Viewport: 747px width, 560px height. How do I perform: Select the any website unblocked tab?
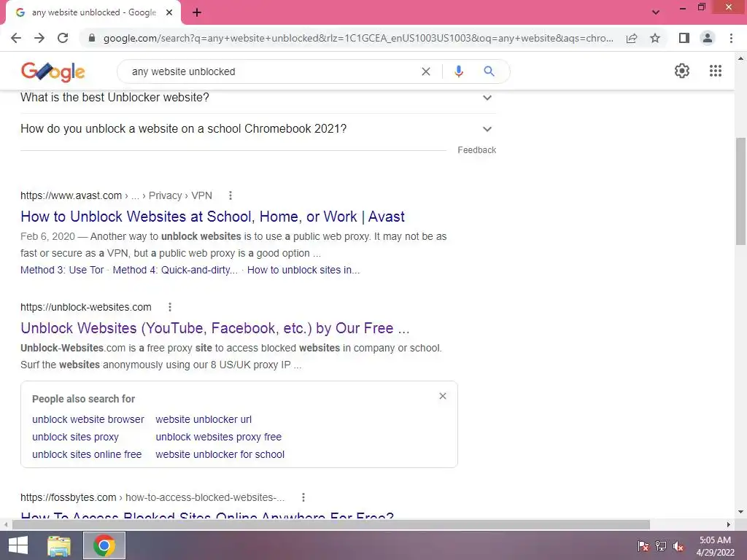coord(93,12)
